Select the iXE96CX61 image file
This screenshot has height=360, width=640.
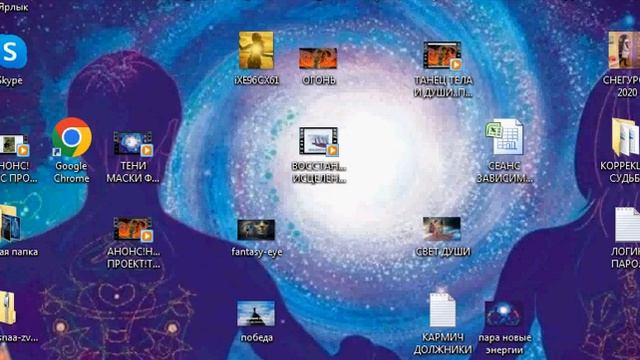[256, 51]
